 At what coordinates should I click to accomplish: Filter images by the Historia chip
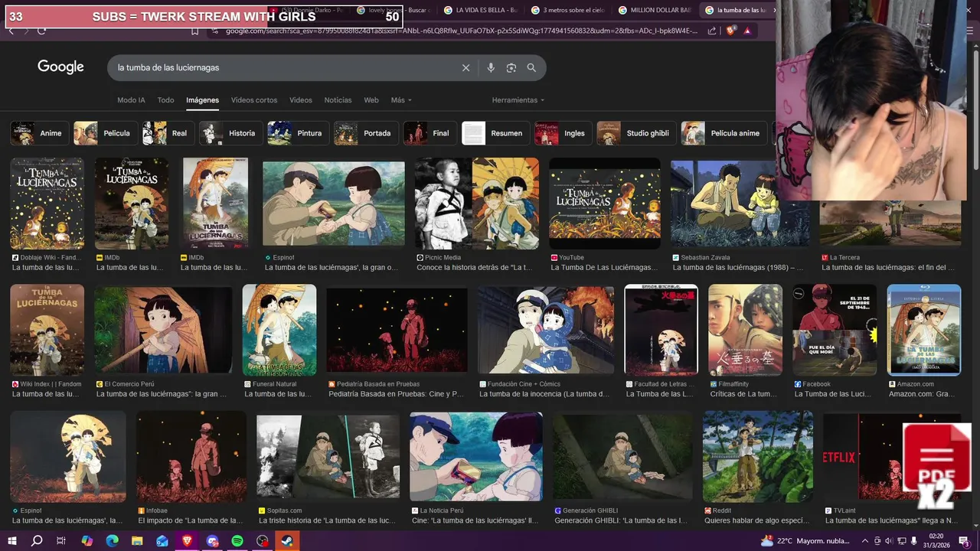click(x=231, y=133)
